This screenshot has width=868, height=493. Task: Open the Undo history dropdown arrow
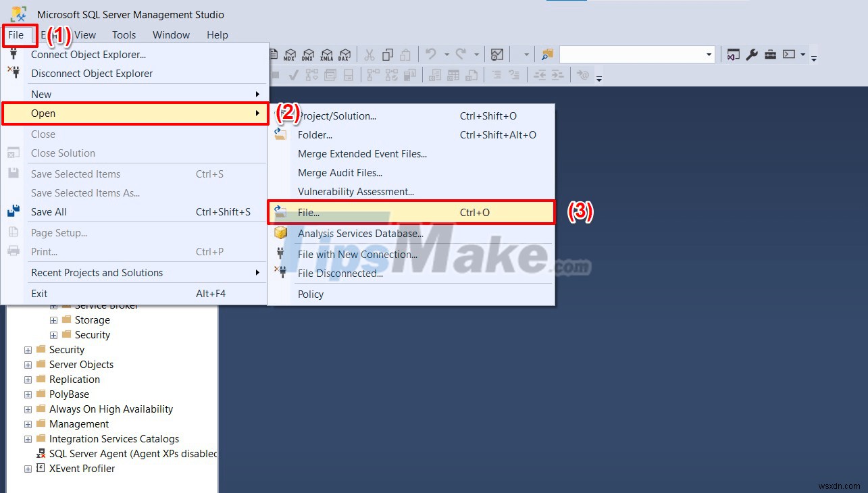coord(447,54)
